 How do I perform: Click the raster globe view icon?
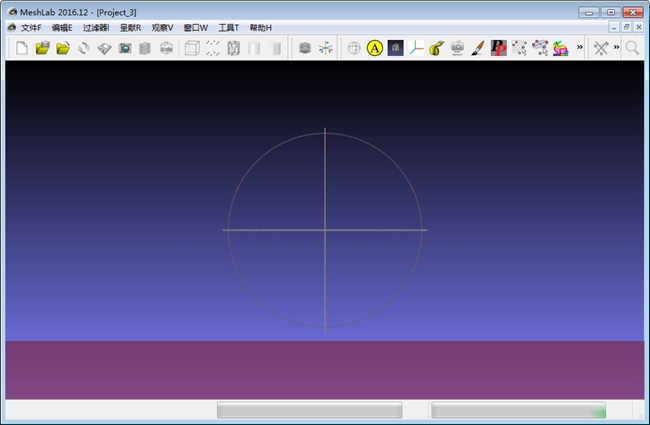click(166, 48)
